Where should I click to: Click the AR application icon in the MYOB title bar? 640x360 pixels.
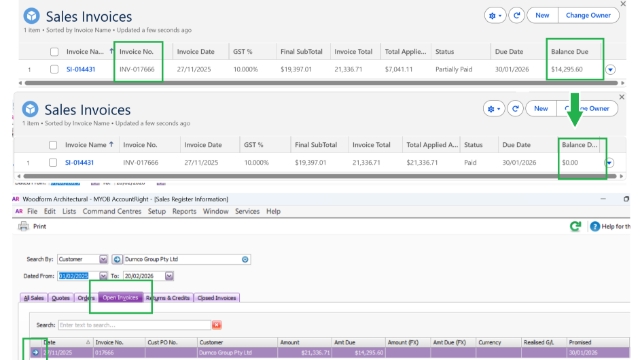[16, 199]
